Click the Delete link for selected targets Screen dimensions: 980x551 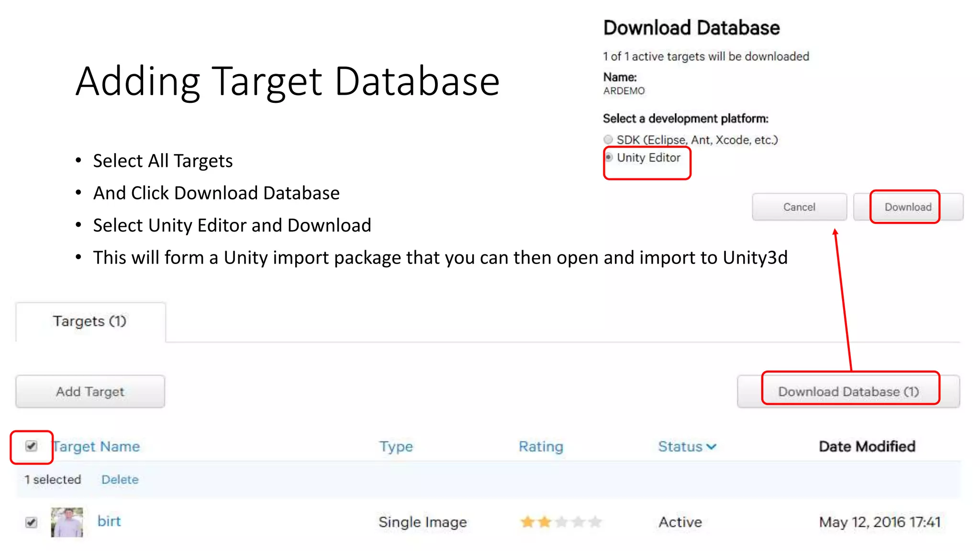click(x=120, y=479)
